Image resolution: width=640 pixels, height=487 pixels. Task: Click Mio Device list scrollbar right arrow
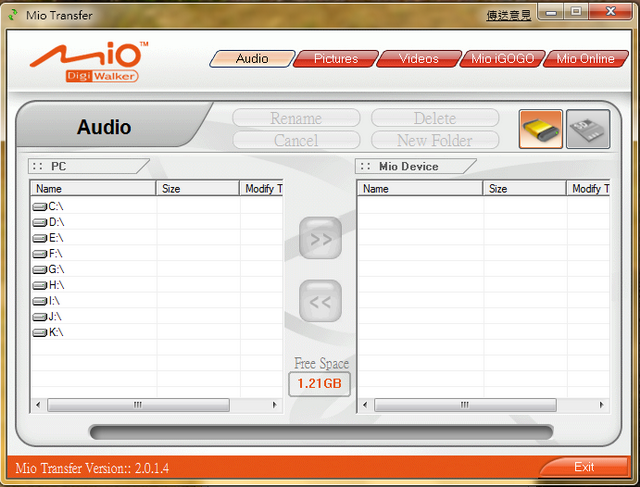tap(602, 405)
